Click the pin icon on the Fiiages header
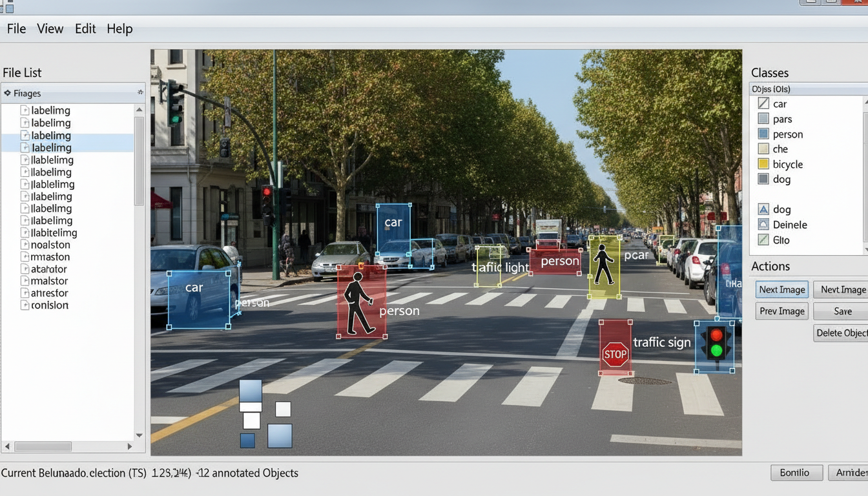Viewport: 868px width, 496px height. click(140, 93)
